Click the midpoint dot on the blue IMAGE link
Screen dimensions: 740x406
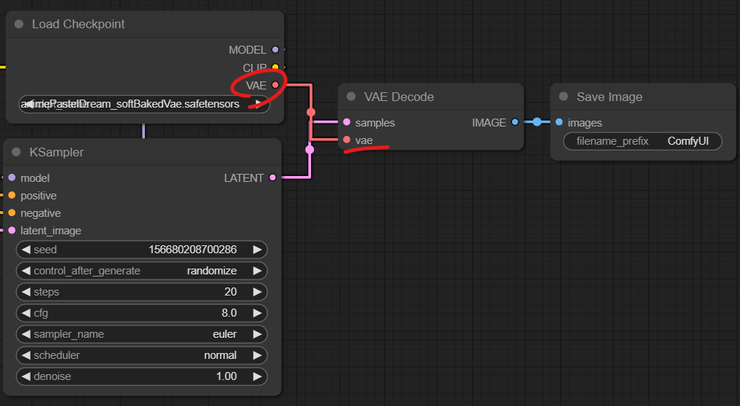pyautogui.click(x=537, y=122)
